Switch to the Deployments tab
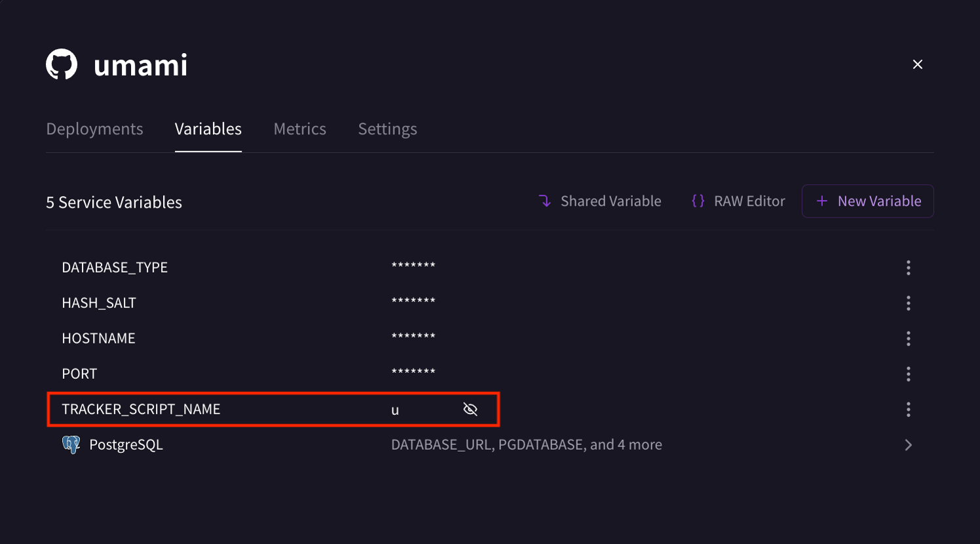 (x=94, y=128)
